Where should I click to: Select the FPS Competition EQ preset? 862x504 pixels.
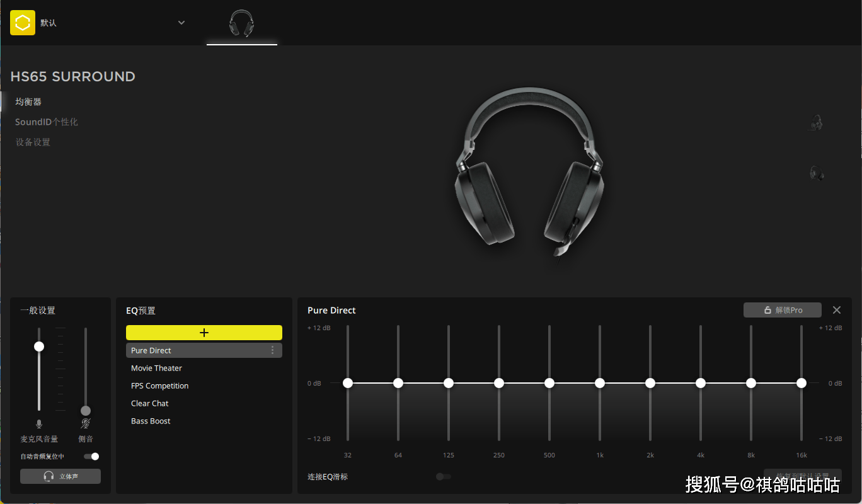pos(204,386)
